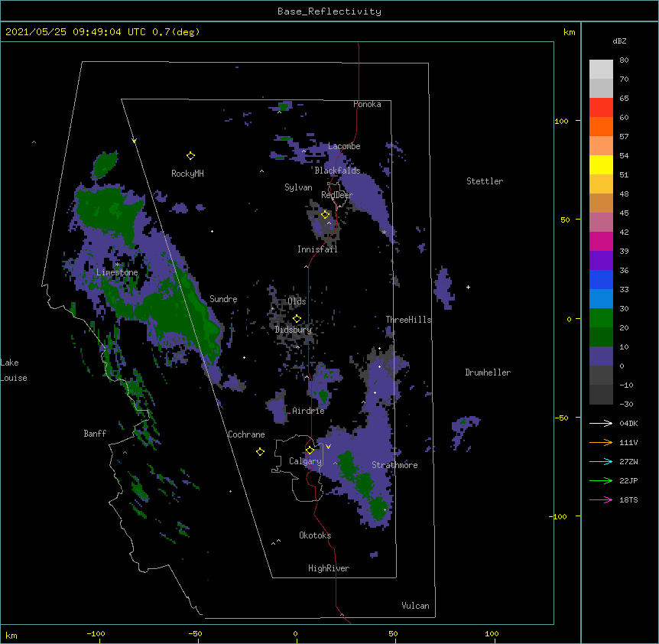Select the cyan 27ZW arrow in legend
This screenshot has width=659, height=644.
[601, 461]
